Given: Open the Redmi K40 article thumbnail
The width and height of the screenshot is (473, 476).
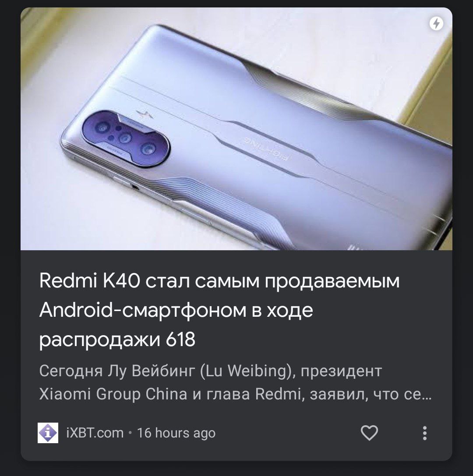Looking at the screenshot, I should click(236, 129).
